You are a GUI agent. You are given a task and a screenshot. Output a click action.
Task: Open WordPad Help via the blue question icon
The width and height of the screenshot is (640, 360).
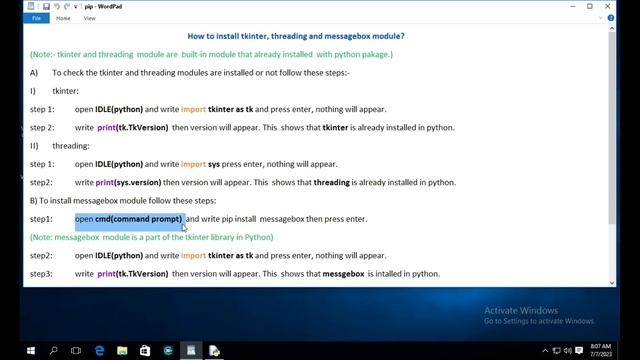611,18
